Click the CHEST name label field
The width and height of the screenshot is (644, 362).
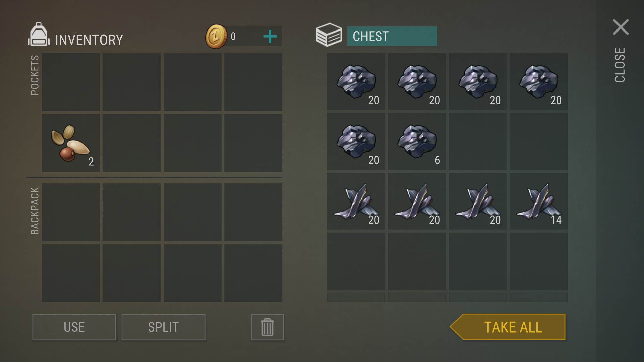point(392,36)
